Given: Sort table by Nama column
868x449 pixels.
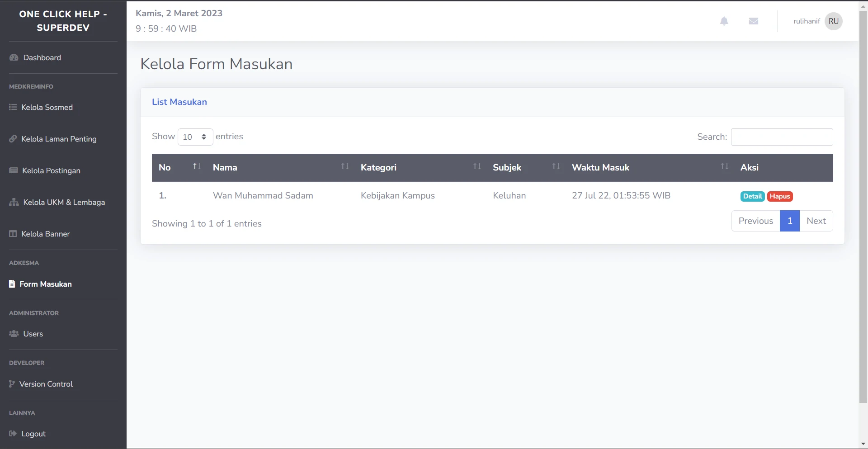Looking at the screenshot, I should point(278,167).
